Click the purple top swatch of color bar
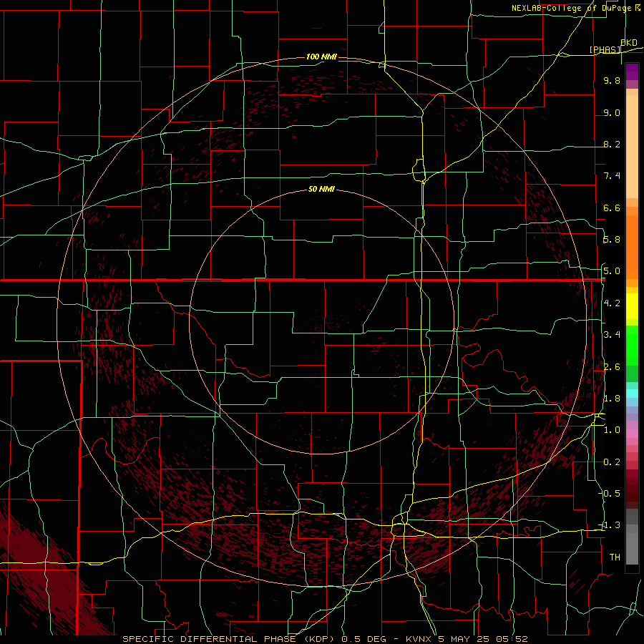Screen dimensions: 644x644 pyautogui.click(x=632, y=72)
